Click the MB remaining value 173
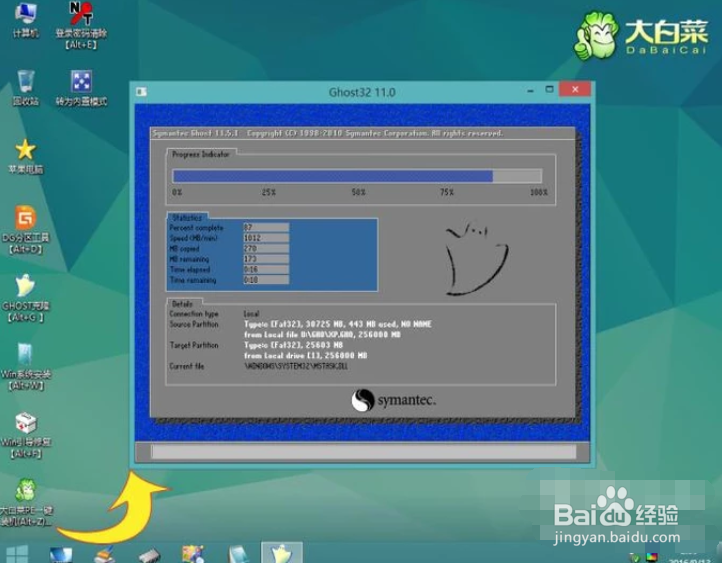Screen dimensions: 722x563 [x=266, y=259]
